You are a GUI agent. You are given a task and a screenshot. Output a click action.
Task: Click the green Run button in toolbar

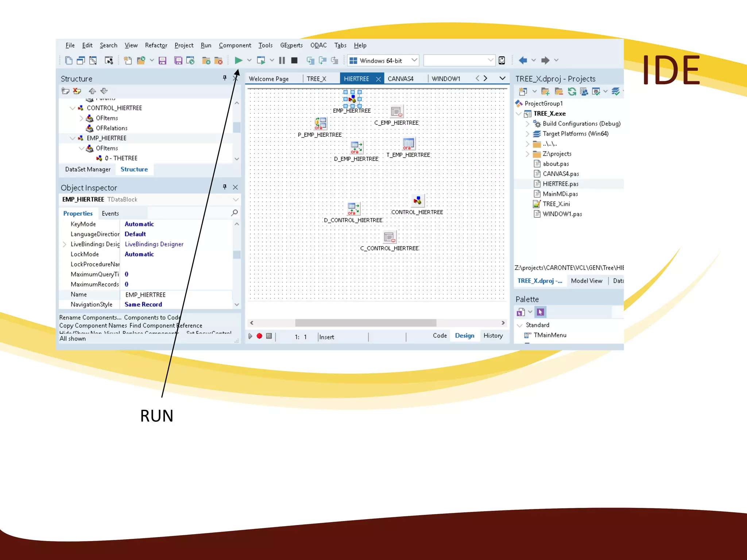tap(238, 61)
